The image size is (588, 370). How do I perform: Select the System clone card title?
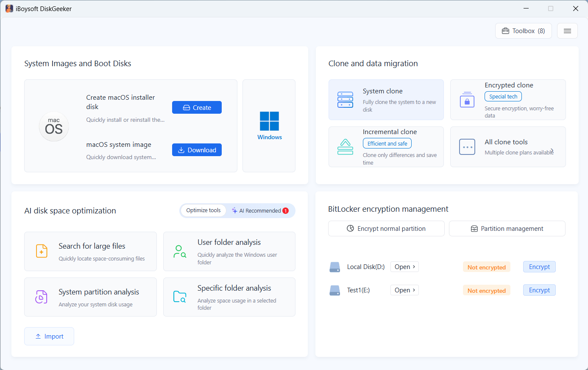tap(383, 91)
